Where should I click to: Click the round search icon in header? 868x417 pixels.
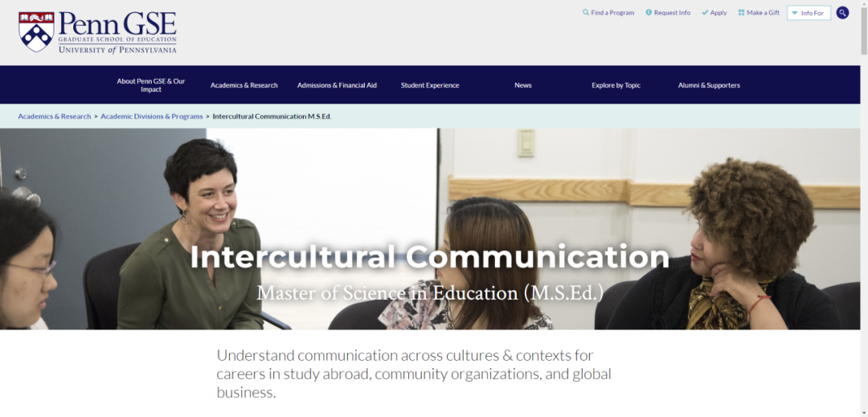(842, 13)
